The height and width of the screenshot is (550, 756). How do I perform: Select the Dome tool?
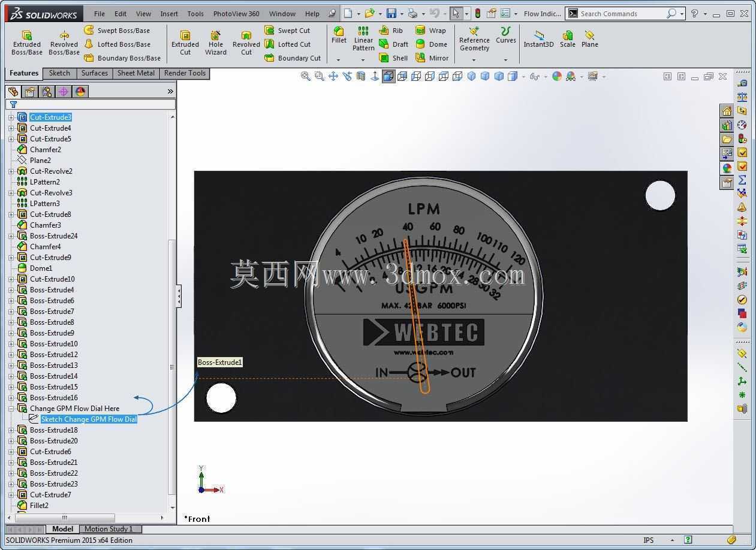432,44
